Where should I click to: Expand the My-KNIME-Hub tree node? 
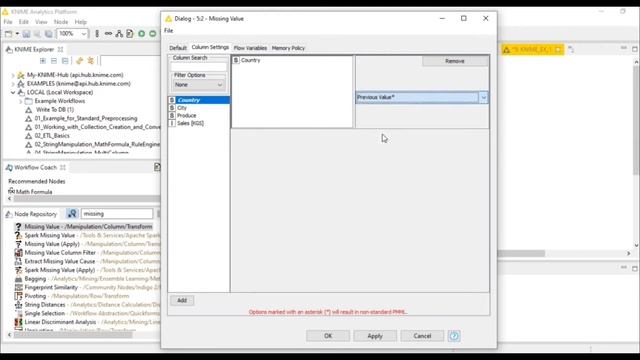[13, 75]
